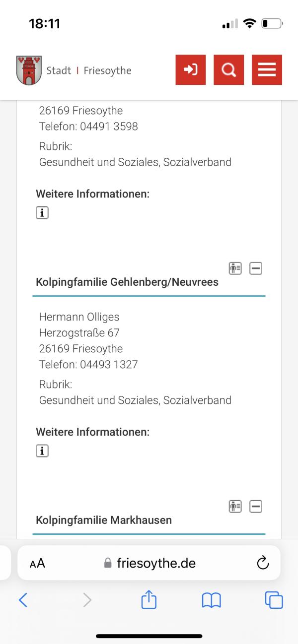Tap the friesoythe.de address field
This screenshot has width=298, height=644.
point(150,563)
